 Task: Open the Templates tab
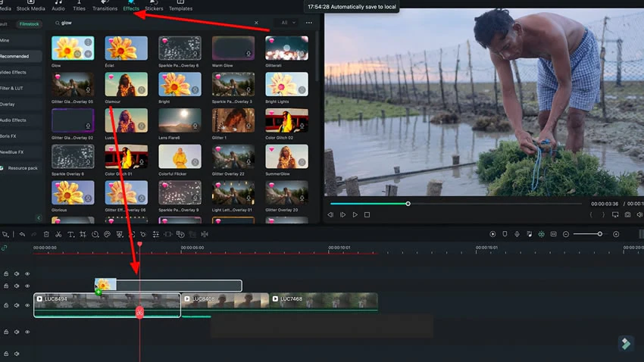point(180,6)
